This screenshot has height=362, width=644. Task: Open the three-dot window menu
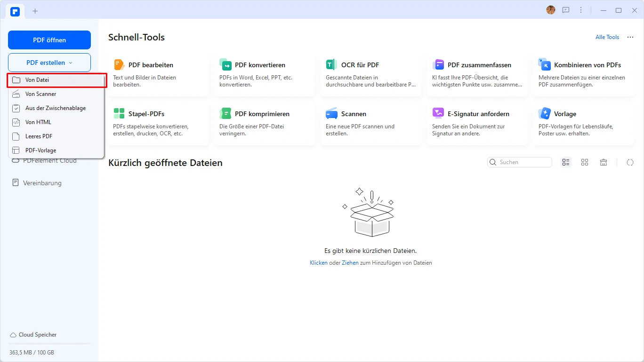click(580, 10)
